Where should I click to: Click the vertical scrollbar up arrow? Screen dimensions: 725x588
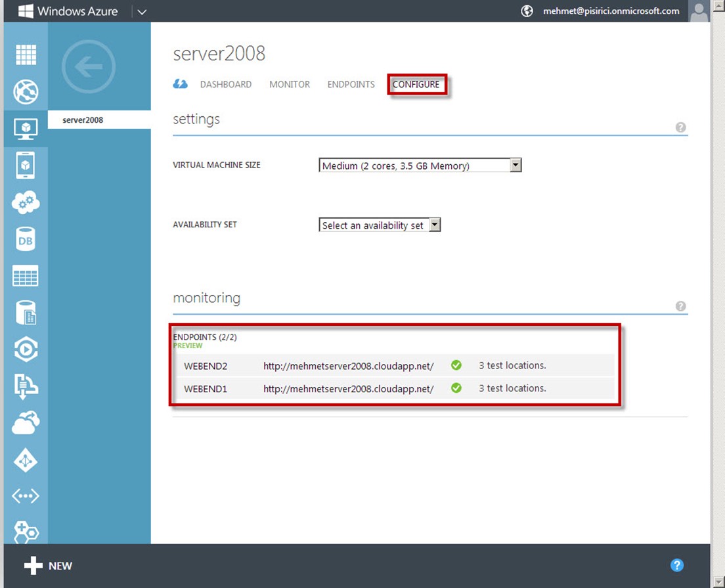pos(719,5)
